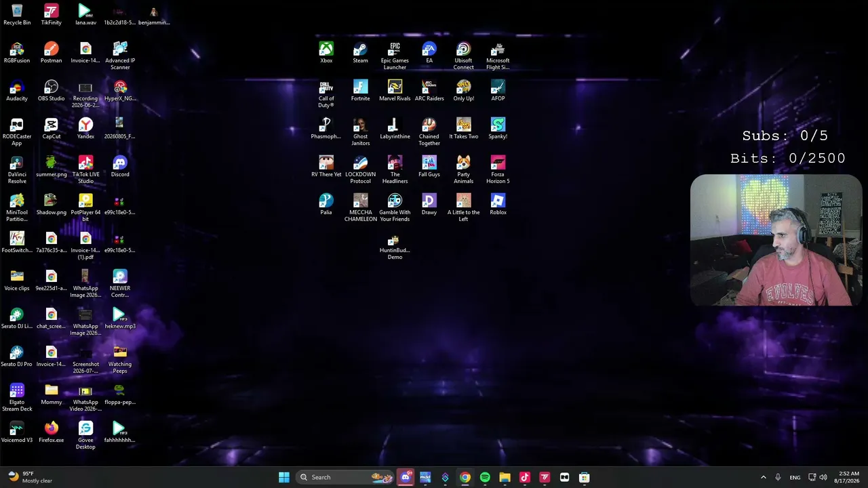Select the Forza Horizon 5 shortcut
Viewport: 868px width, 488px height.
(498, 169)
